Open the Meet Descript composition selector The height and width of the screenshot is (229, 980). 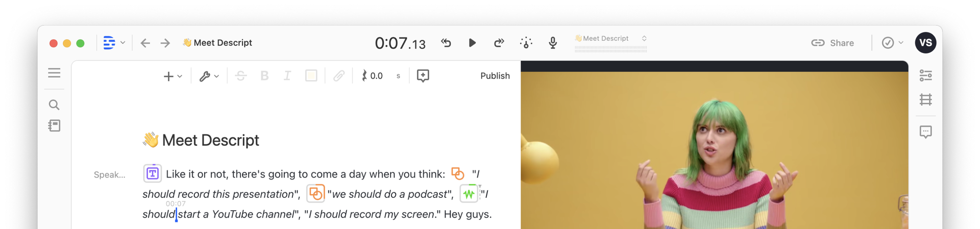click(x=610, y=38)
